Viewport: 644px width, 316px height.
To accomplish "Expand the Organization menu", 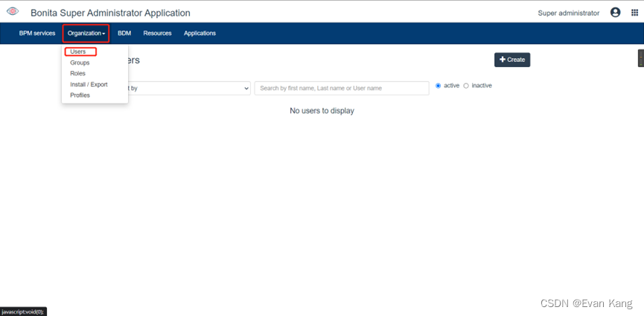I will click(x=86, y=34).
